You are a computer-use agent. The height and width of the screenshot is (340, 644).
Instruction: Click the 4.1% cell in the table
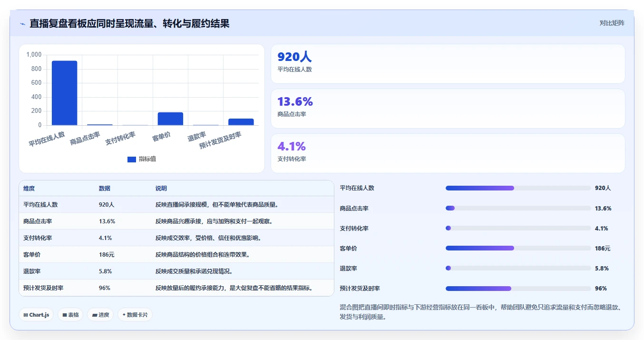pos(106,238)
